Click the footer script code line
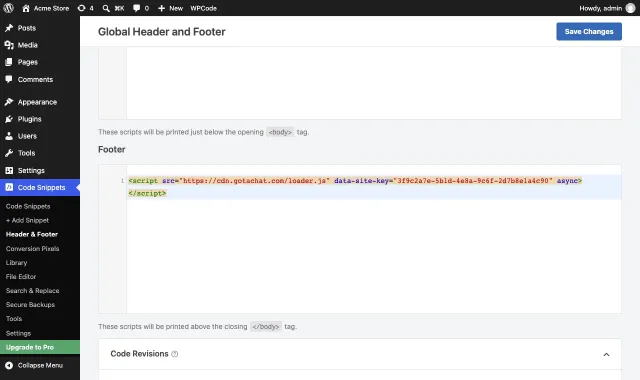This screenshot has width=640, height=380. pos(355,181)
